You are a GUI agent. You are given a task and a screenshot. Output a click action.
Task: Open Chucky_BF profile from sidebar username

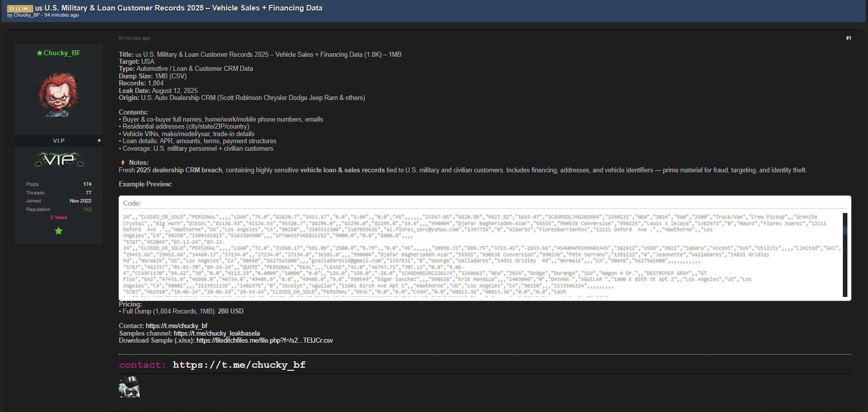click(62, 53)
